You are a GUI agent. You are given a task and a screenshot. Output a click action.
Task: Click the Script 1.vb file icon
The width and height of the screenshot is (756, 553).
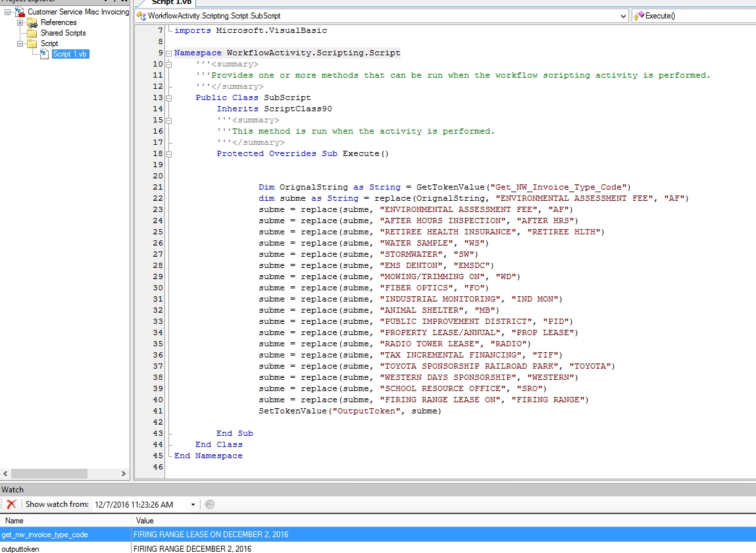coord(44,54)
